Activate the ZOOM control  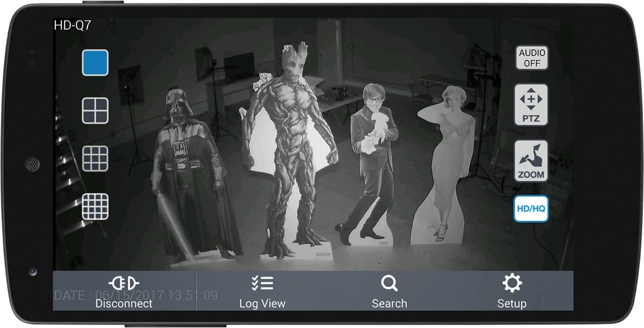(x=531, y=161)
